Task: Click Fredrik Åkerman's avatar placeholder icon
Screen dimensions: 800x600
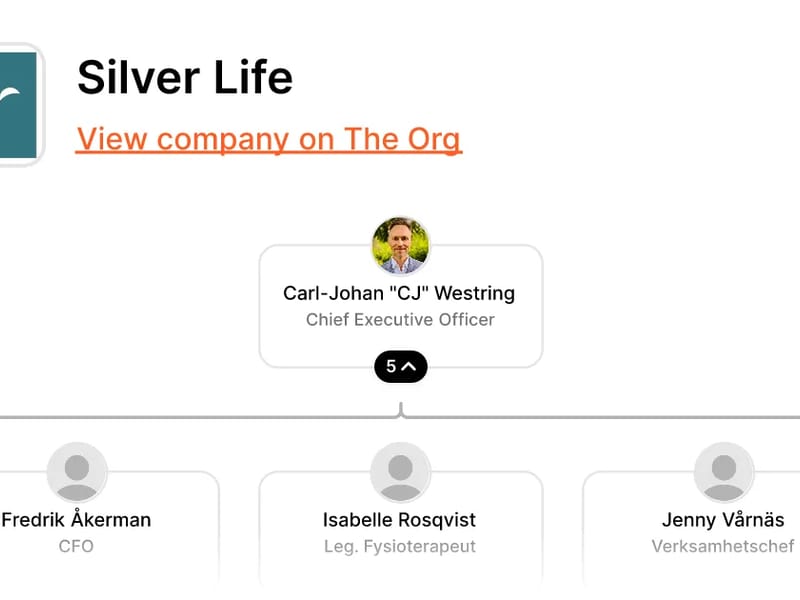Action: pos(77,472)
